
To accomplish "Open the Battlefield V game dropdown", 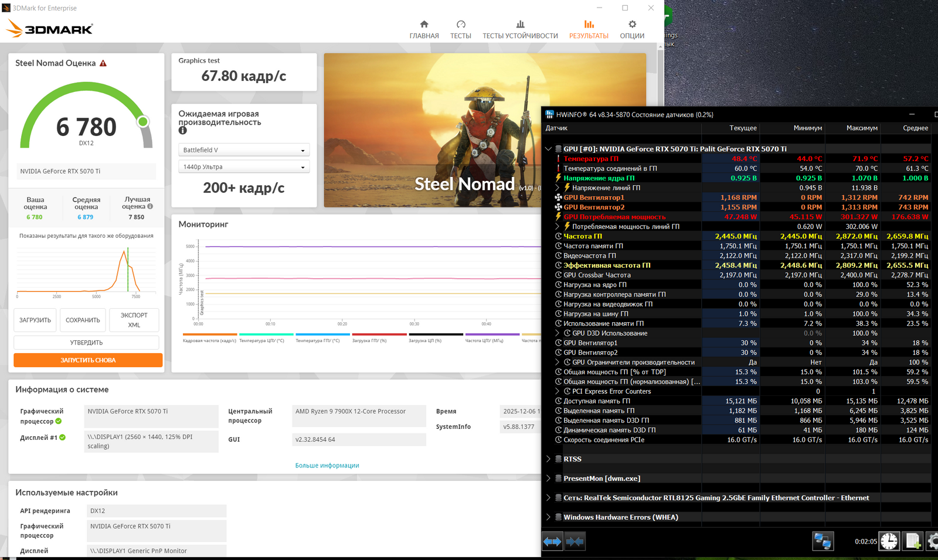I will tap(244, 150).
